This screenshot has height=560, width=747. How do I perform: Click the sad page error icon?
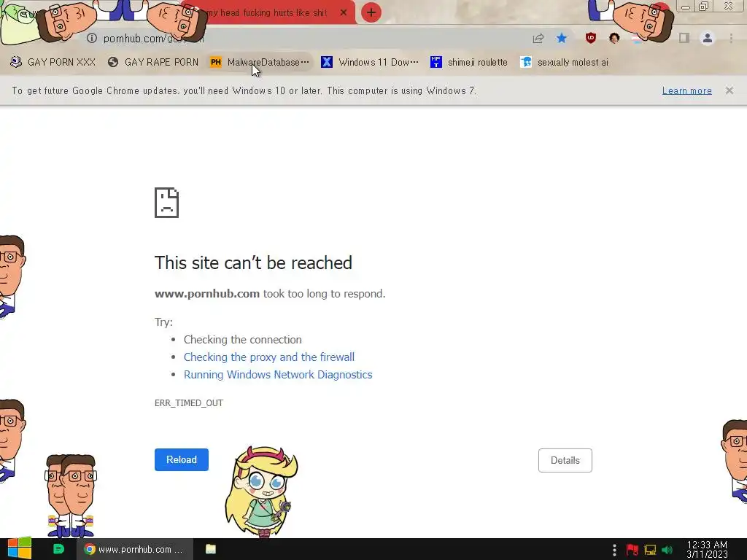coord(167,203)
